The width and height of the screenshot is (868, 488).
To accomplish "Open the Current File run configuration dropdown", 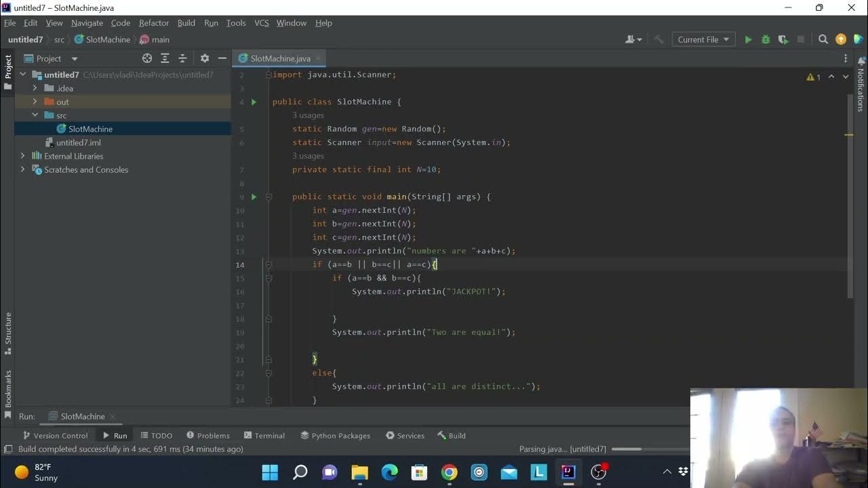I will click(x=704, y=39).
